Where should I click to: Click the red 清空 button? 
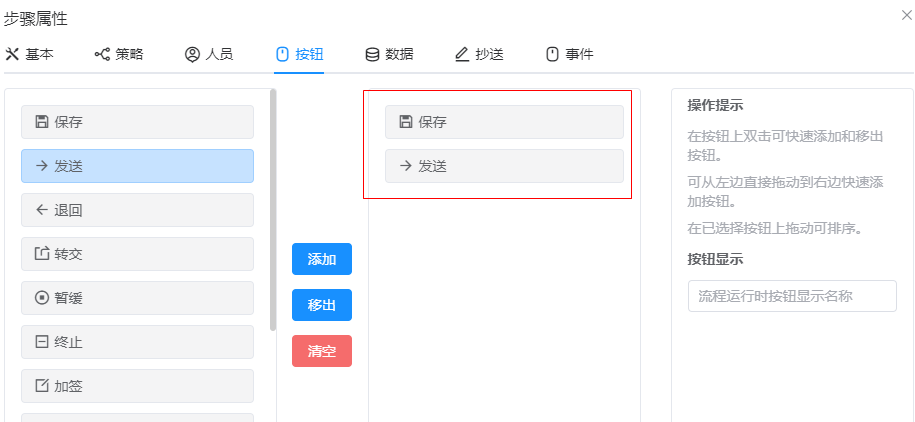click(x=322, y=351)
